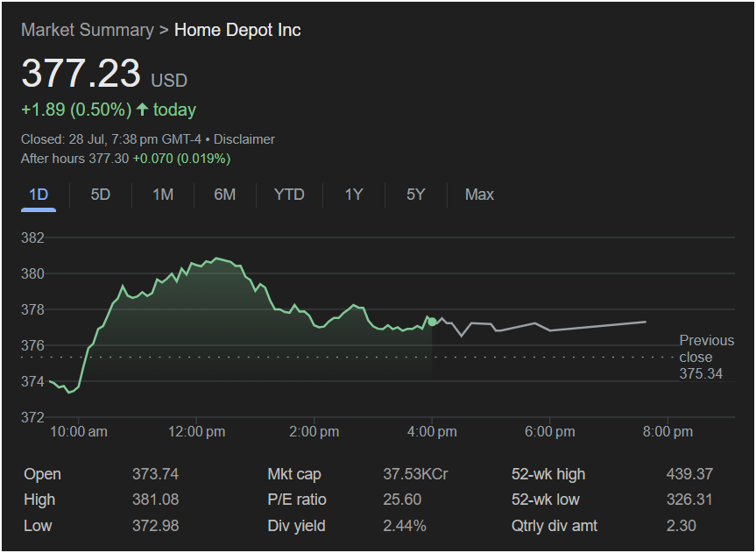Click the 378 y-axis label
Screen dimensions: 756x553
(32, 309)
